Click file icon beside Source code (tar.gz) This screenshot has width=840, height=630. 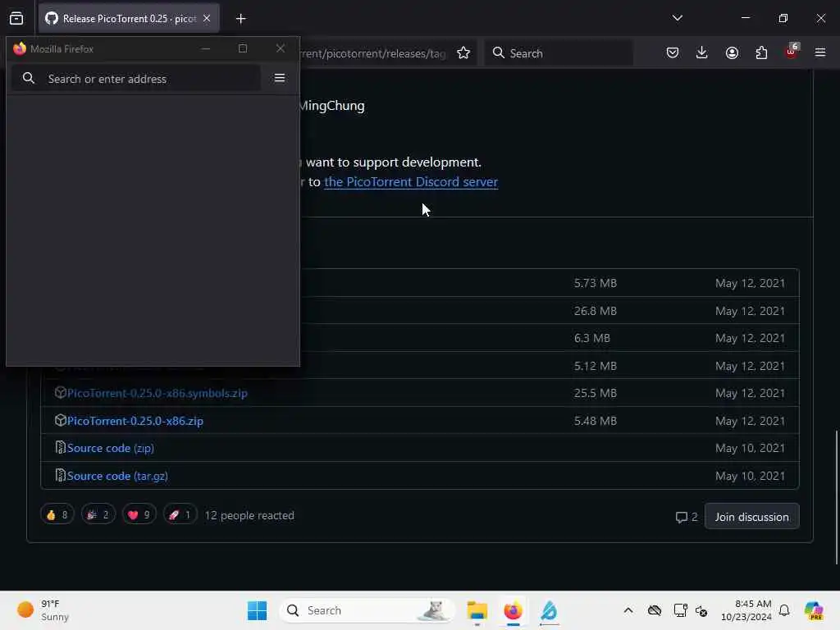tap(60, 475)
